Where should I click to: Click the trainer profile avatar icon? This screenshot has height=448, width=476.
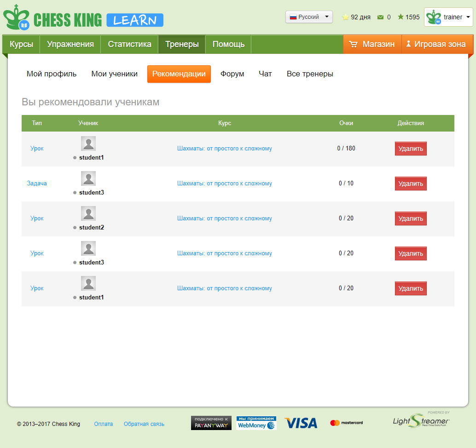click(x=434, y=17)
